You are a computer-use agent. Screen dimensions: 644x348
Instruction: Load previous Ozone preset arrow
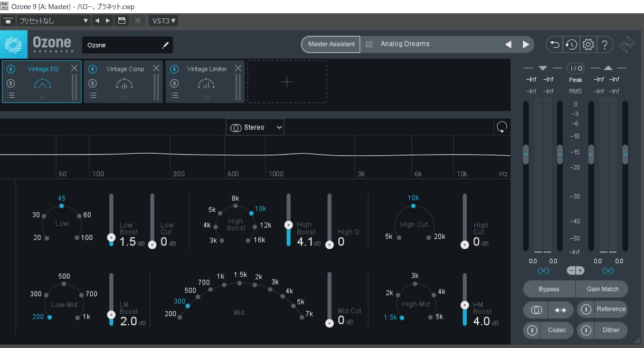tap(508, 44)
